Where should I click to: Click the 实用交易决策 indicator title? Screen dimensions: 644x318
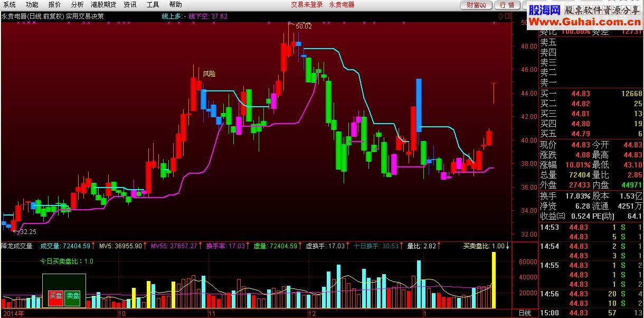[84, 16]
